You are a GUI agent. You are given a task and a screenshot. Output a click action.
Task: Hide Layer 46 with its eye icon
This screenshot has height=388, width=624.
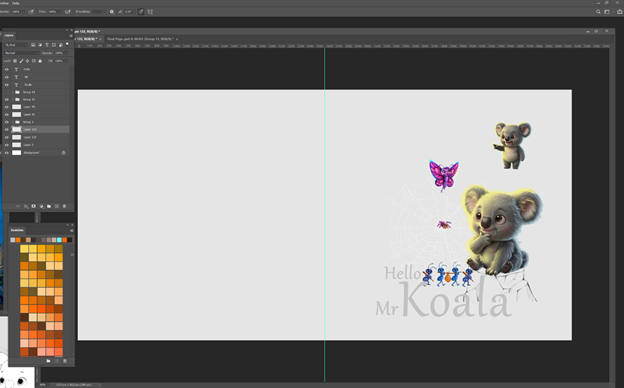coord(7,107)
